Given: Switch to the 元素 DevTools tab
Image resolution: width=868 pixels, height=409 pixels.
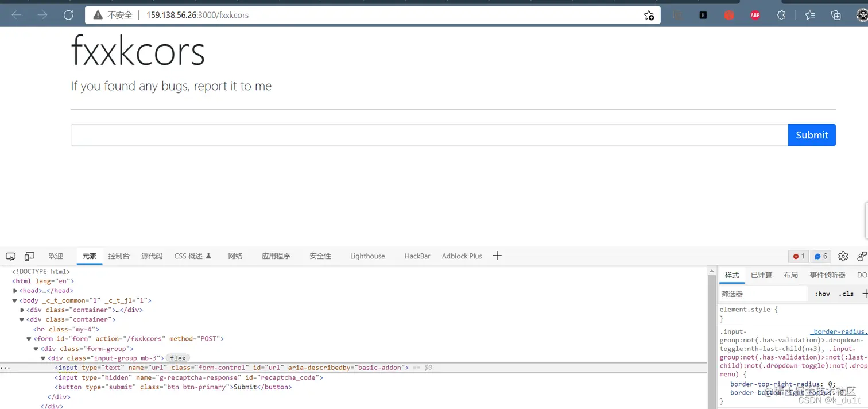Looking at the screenshot, I should click(x=90, y=256).
